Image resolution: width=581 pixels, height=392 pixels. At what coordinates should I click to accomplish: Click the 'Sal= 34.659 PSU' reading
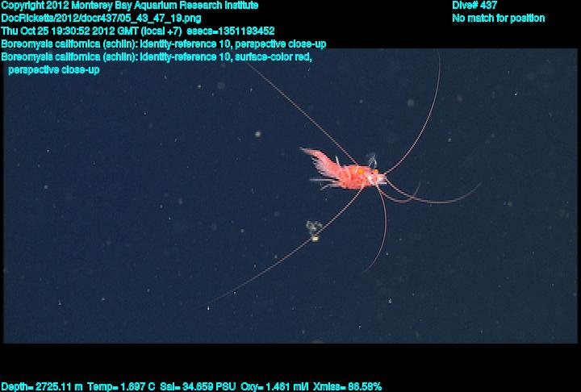click(198, 387)
